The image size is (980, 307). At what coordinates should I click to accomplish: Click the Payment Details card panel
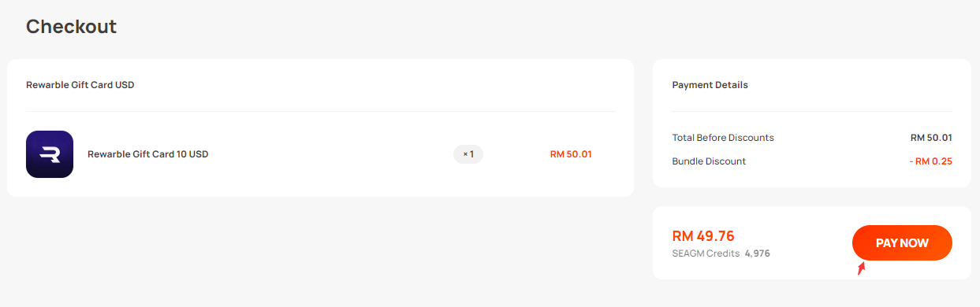[812, 124]
